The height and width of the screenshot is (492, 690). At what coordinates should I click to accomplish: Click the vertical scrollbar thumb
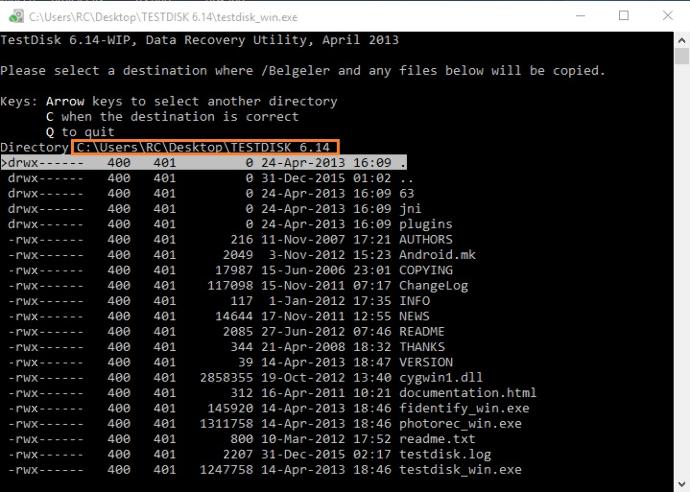(682, 56)
